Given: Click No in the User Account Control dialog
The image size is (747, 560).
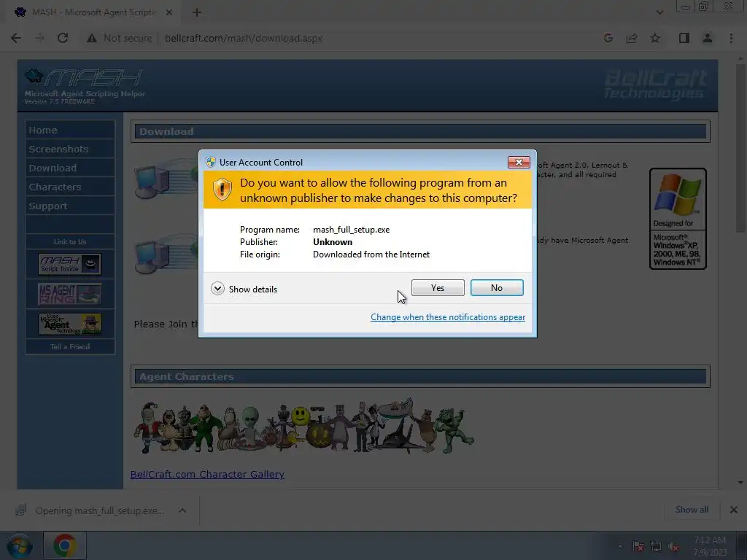Looking at the screenshot, I should [496, 287].
